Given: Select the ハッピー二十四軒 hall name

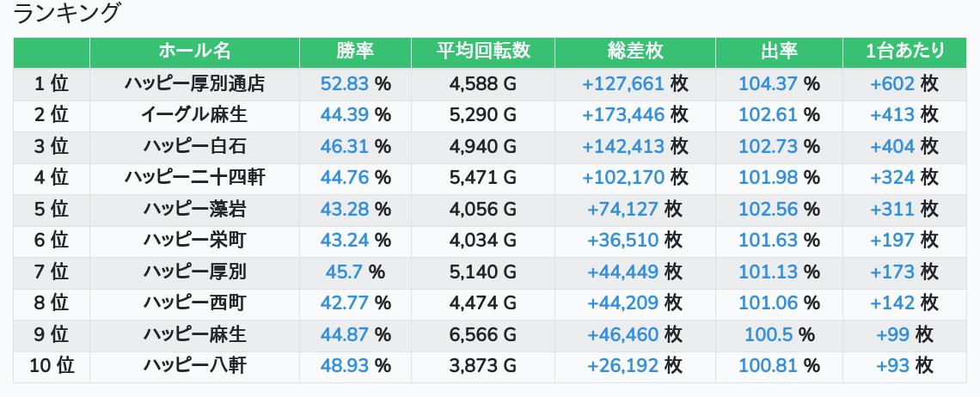Looking at the screenshot, I should [194, 178].
